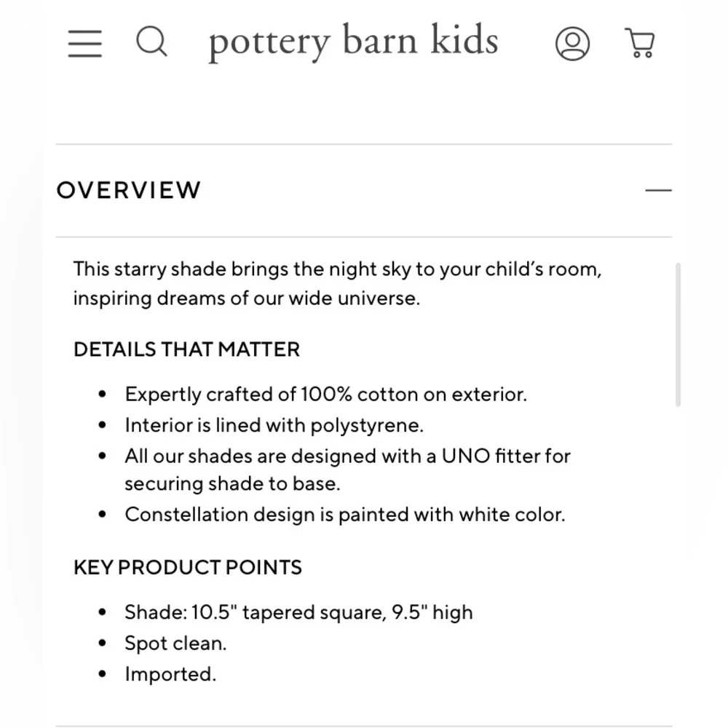Open search from the top toolbar
Image resolution: width=728 pixels, height=728 pixels.
pos(151,43)
